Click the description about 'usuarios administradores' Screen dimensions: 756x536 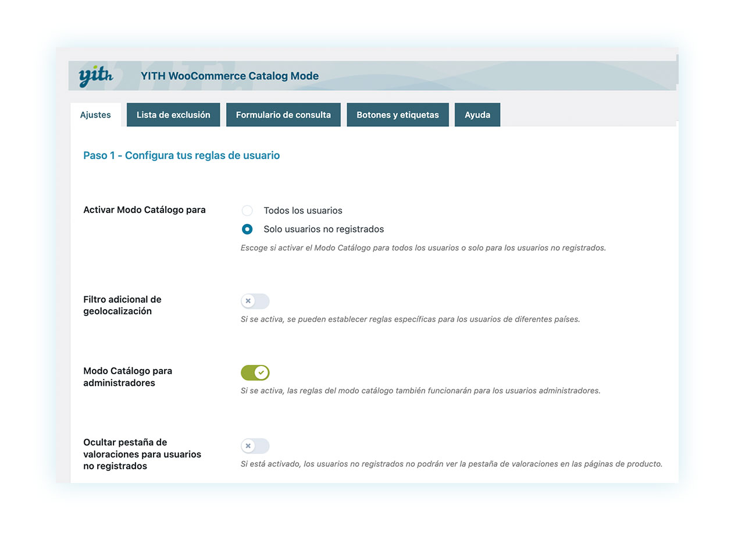point(420,391)
